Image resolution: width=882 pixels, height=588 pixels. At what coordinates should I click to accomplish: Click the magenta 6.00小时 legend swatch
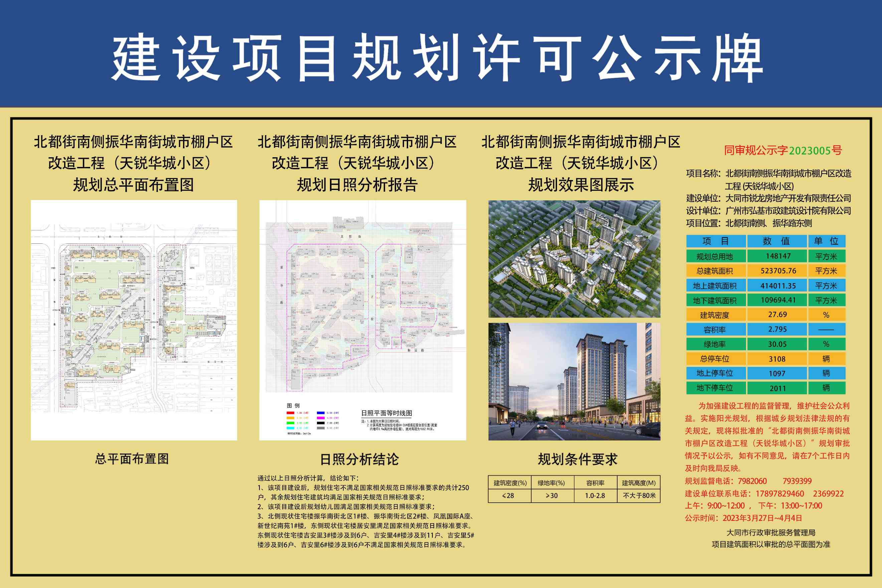[321, 418]
